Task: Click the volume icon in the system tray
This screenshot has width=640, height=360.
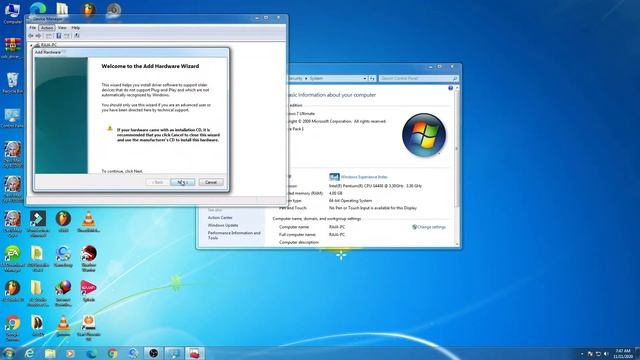Action: click(x=606, y=354)
